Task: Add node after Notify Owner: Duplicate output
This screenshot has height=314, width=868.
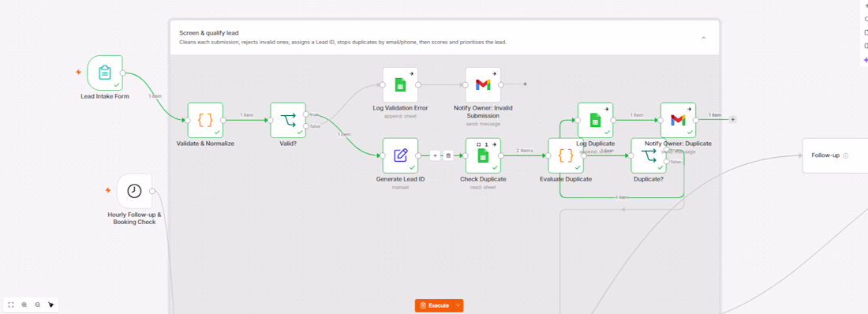Action: point(732,120)
